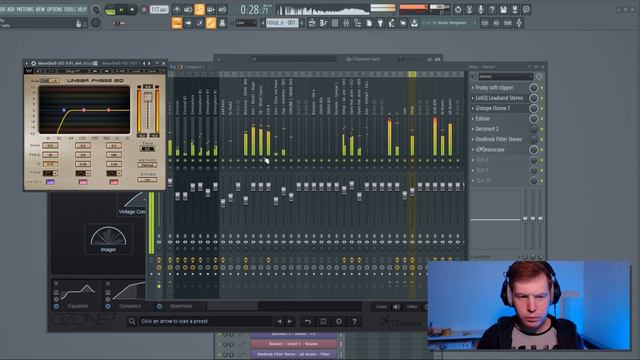Image resolution: width=640 pixels, height=360 pixels.
Task: Open the Line snap selector dropdown
Action: click(x=246, y=23)
